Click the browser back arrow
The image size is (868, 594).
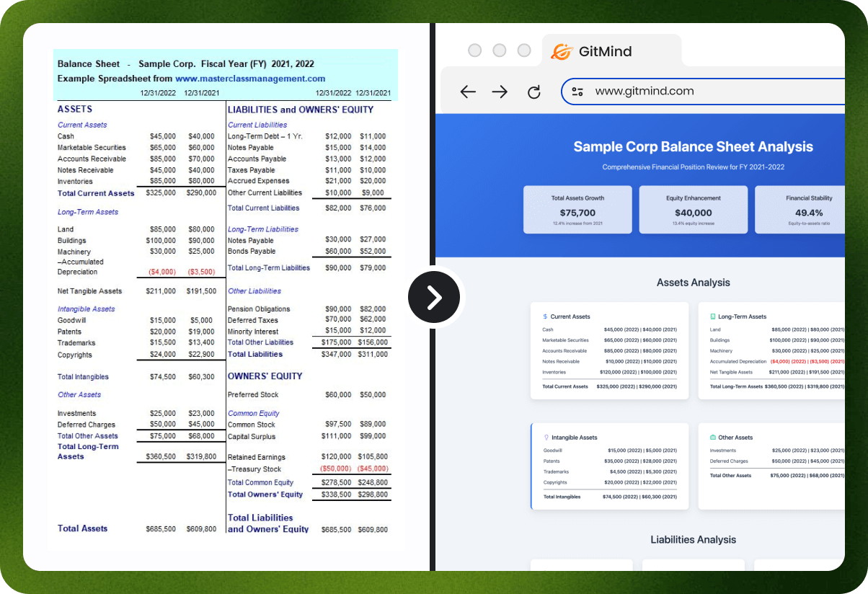click(468, 92)
